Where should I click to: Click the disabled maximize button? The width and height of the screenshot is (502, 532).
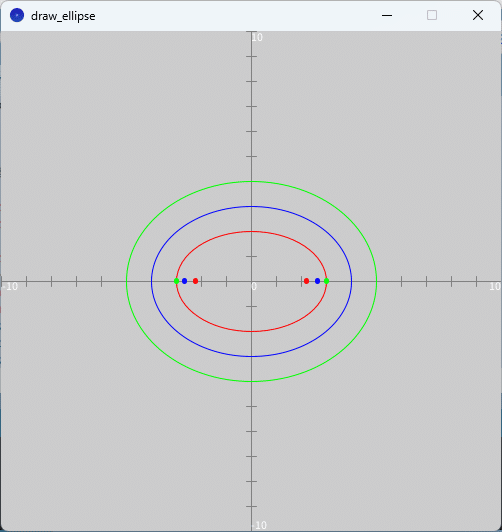(432, 15)
